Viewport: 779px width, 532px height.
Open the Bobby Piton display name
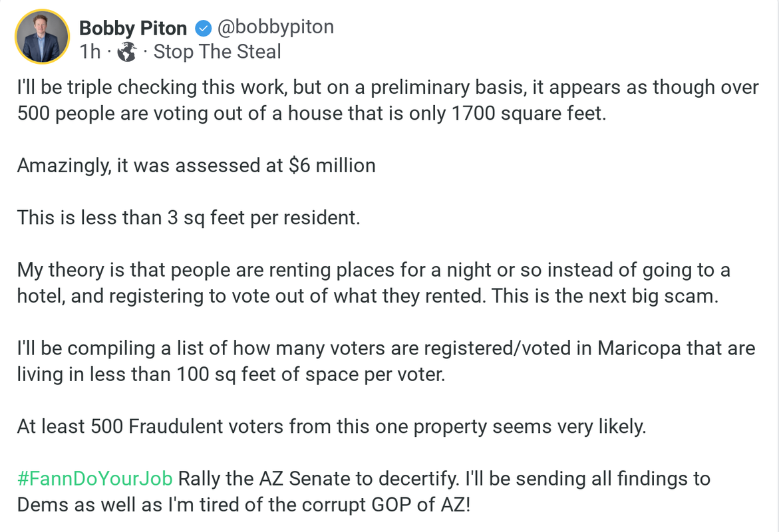(133, 29)
